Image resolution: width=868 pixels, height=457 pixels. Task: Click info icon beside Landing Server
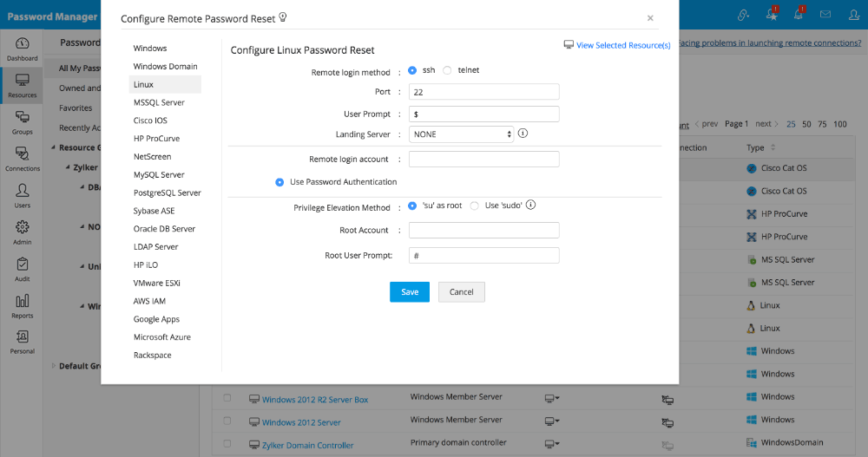point(523,134)
